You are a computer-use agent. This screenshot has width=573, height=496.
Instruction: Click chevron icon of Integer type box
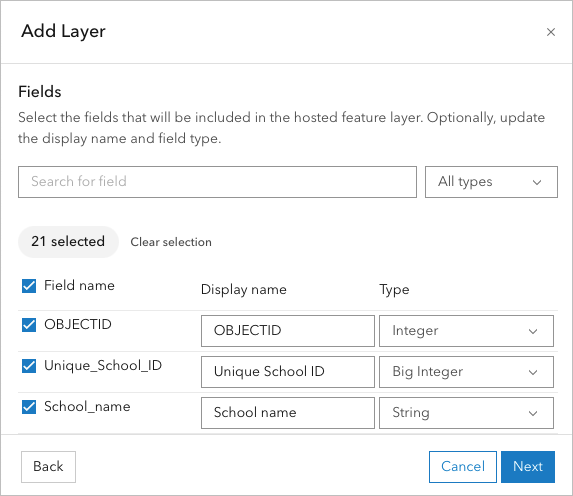click(533, 331)
